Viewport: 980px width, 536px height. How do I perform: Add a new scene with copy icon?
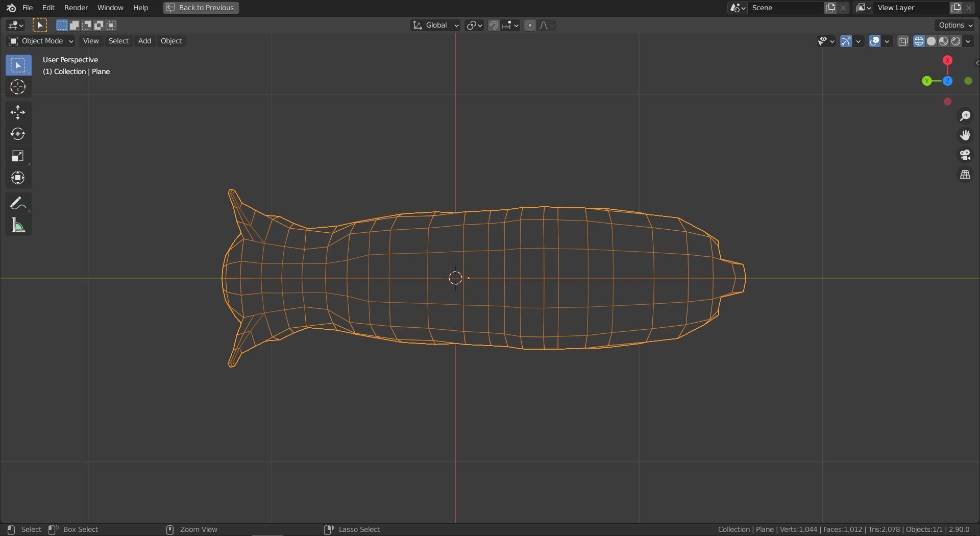pyautogui.click(x=831, y=8)
